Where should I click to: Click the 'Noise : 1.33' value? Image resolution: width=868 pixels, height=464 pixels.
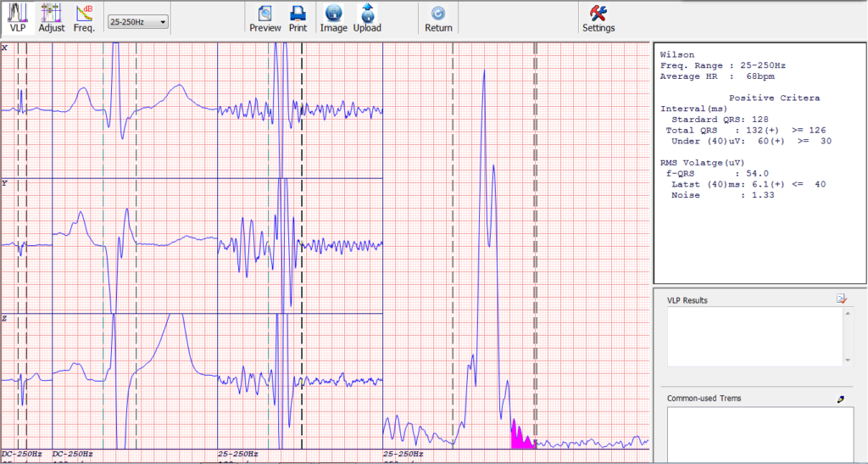coord(722,195)
